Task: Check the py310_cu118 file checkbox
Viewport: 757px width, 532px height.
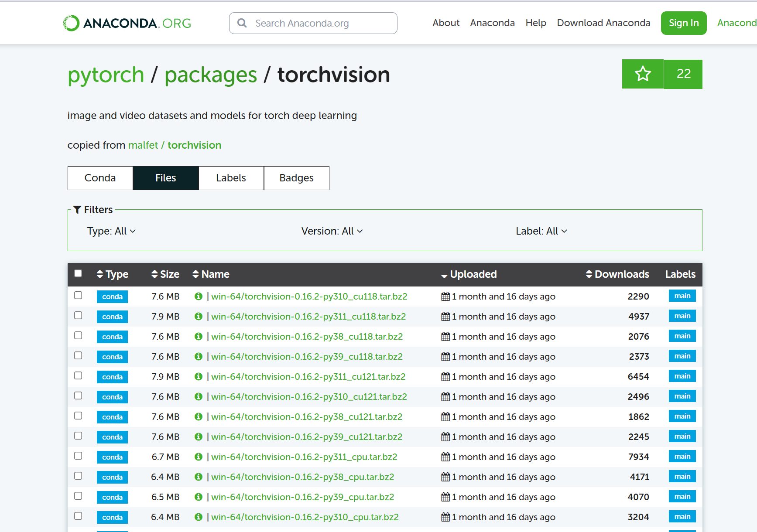Action: (78, 295)
